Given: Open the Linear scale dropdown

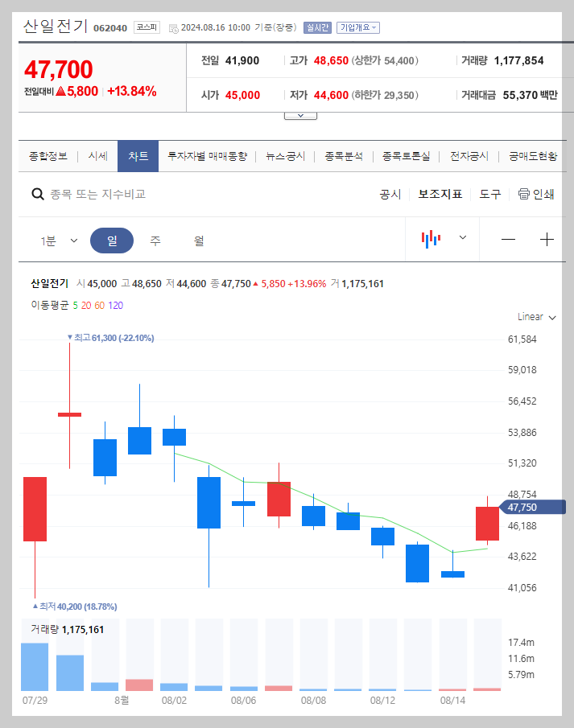Looking at the screenshot, I should 535,317.
